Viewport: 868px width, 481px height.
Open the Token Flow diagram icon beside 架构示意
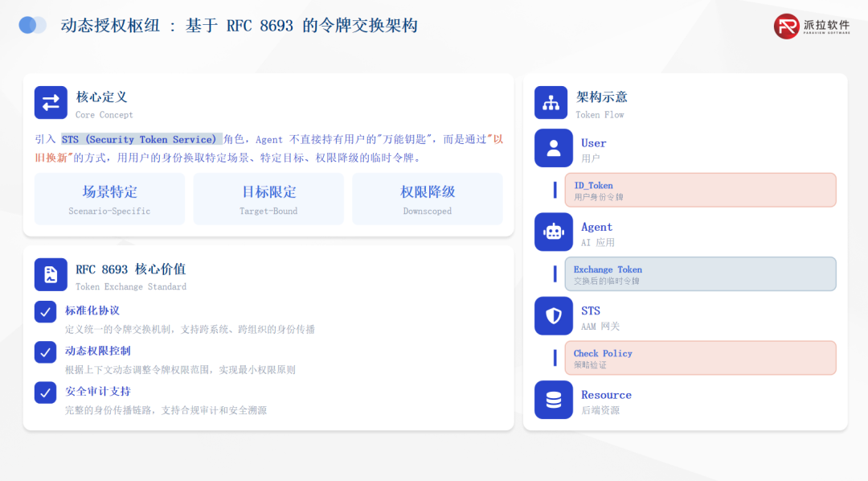pos(551,102)
